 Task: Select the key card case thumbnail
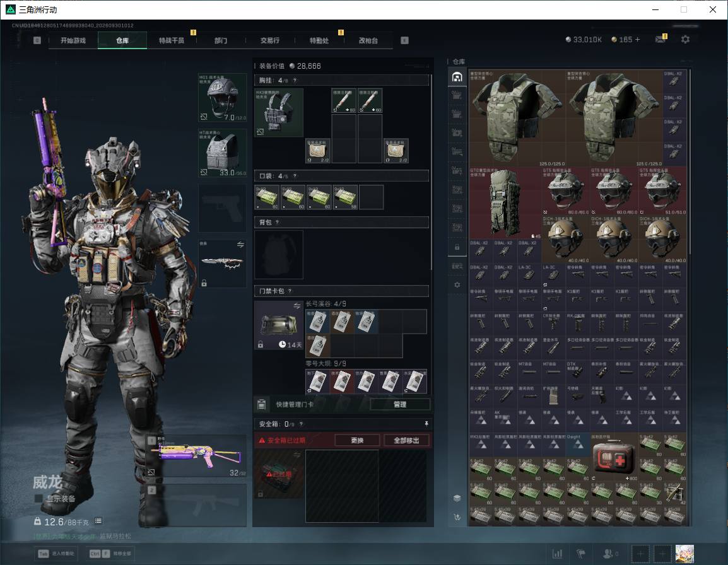point(279,325)
